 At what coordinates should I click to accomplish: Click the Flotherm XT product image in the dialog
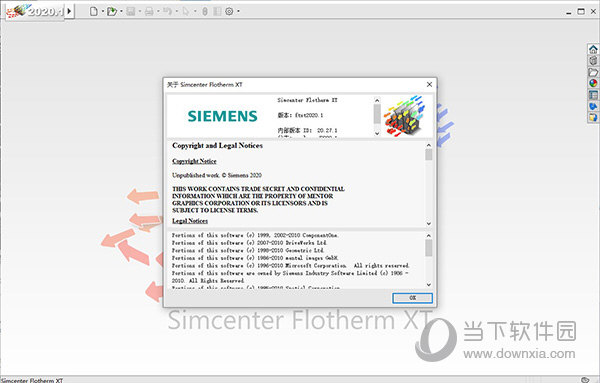[x=404, y=116]
